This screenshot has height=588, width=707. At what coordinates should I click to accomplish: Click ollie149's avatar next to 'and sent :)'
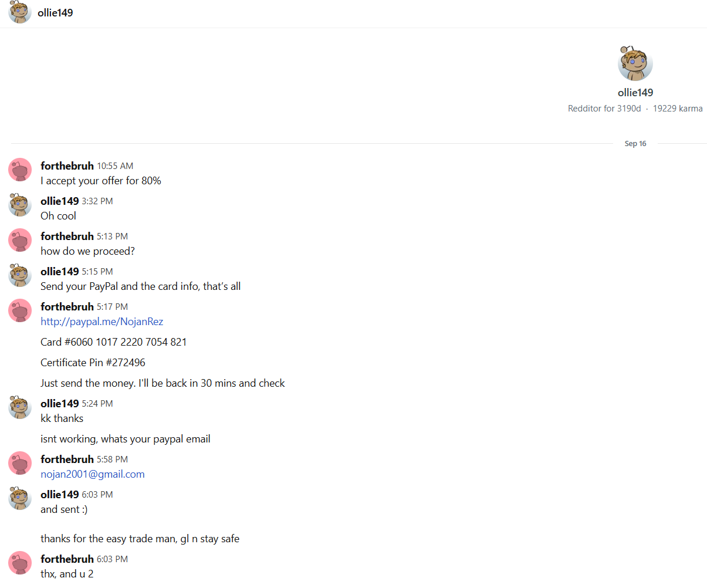click(20, 498)
